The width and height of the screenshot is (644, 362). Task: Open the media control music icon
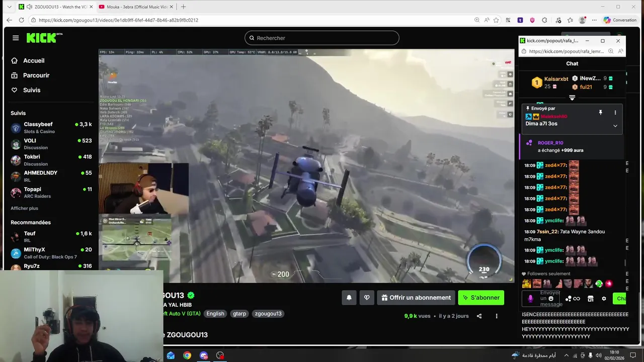(558, 20)
